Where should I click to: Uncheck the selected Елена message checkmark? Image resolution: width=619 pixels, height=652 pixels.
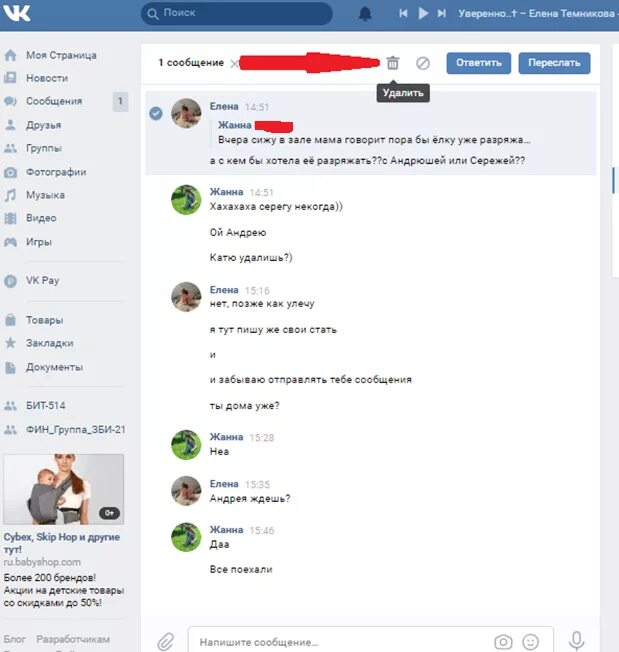[156, 113]
